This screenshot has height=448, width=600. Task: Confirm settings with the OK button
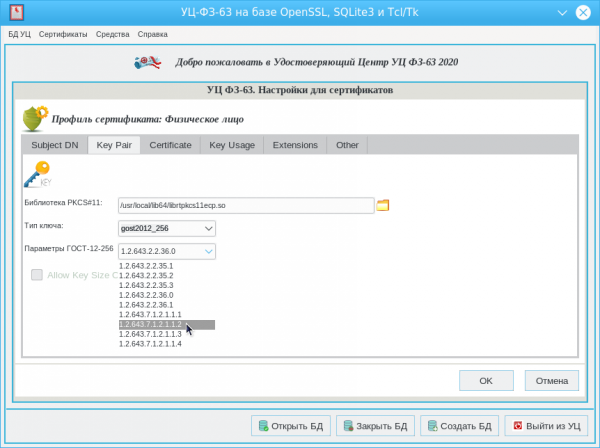[x=486, y=380]
